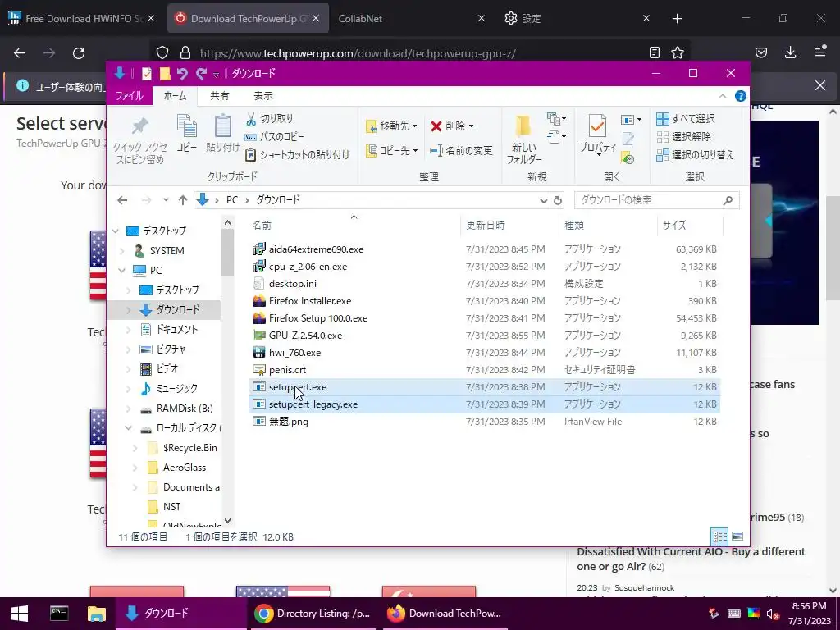The height and width of the screenshot is (630, 840).
Task: Open Explorer help icon
Action: (x=741, y=96)
